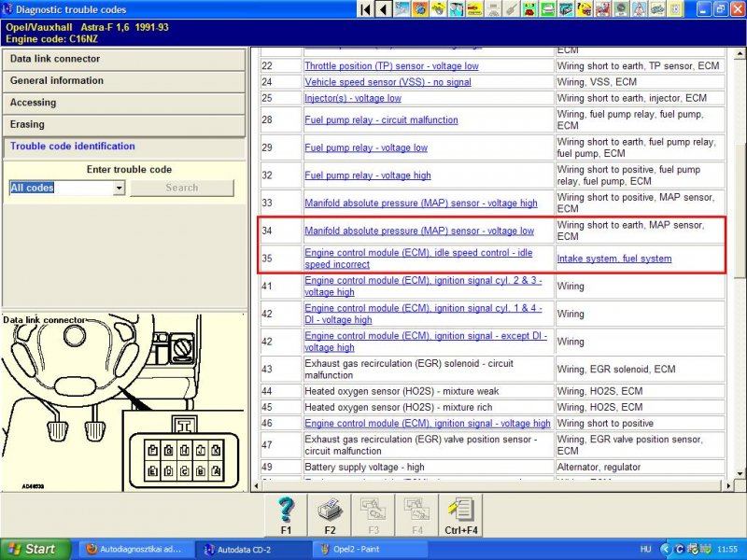Viewport: 747px width, 560px height.
Task: Open Intake system, fuel system link
Action: point(614,259)
